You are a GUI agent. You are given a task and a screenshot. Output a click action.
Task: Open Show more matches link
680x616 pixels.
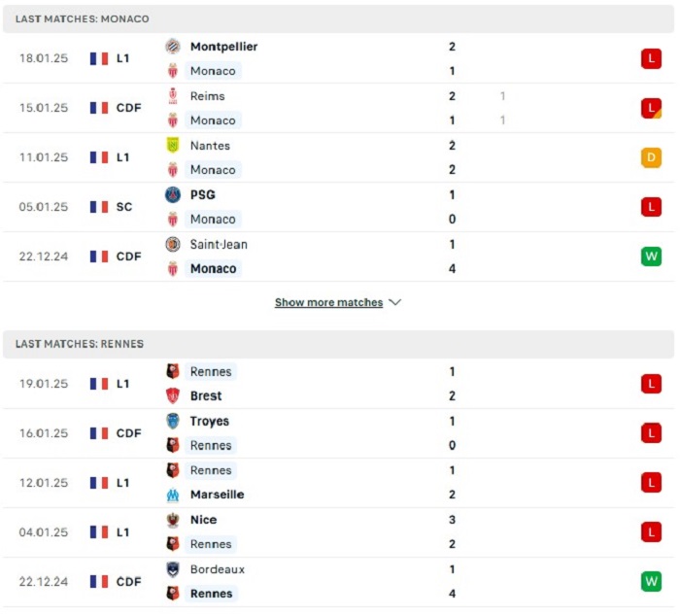[328, 302]
